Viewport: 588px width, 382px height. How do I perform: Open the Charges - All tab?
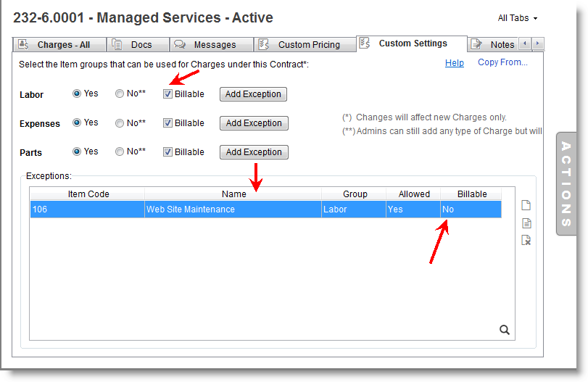[x=59, y=45]
